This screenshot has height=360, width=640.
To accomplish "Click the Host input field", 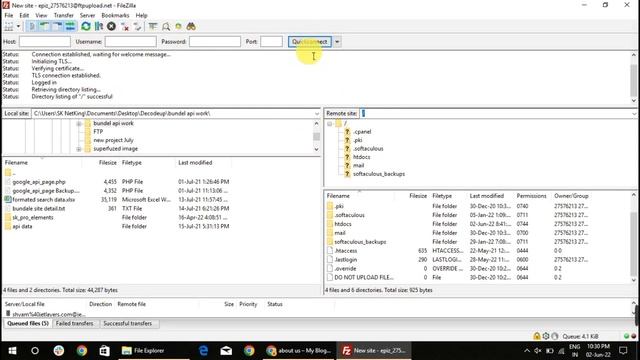I will coord(45,42).
